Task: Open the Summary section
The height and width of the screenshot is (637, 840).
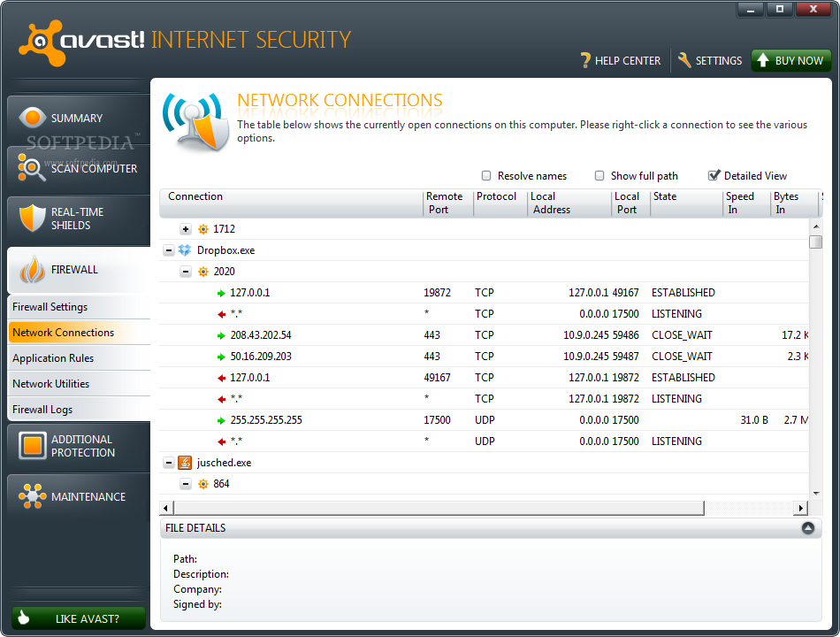Action: 79,119
